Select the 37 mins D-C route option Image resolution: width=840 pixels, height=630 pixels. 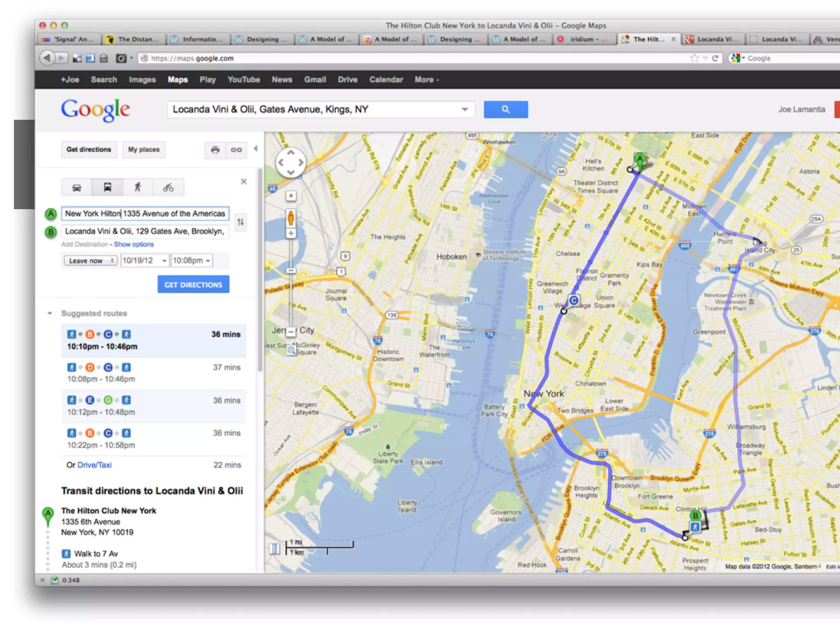point(153,373)
